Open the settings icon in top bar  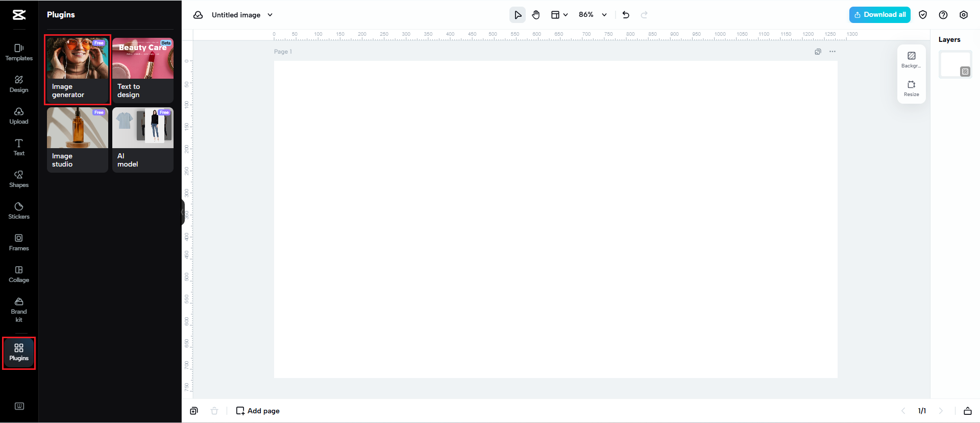pyautogui.click(x=964, y=15)
